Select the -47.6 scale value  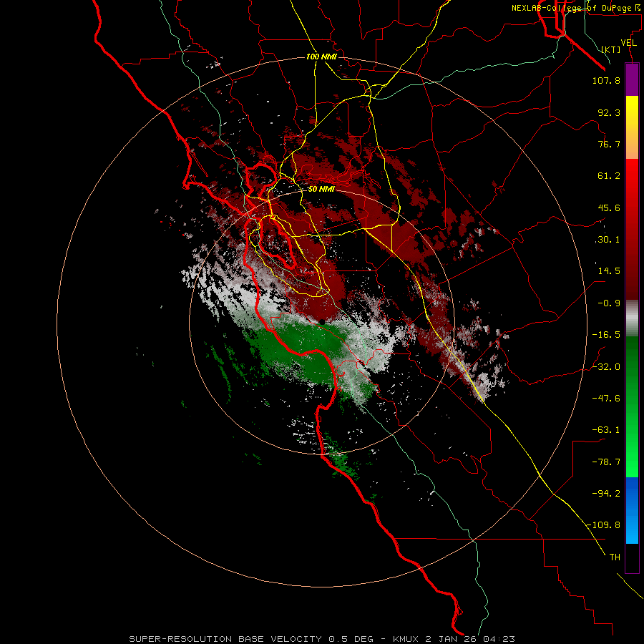(606, 399)
